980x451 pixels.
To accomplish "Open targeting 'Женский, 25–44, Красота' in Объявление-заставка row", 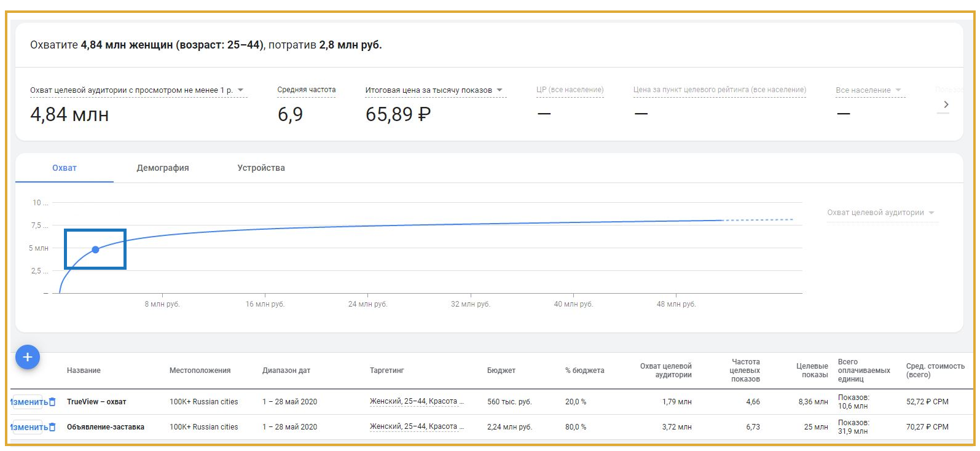I will (417, 427).
